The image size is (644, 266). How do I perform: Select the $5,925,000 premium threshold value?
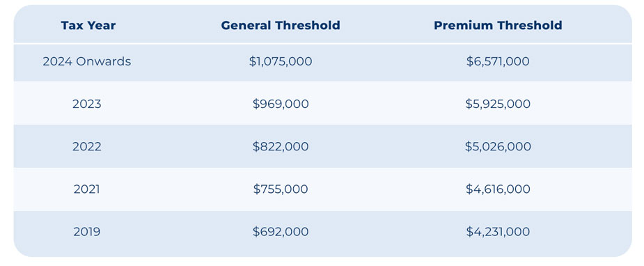498,104
